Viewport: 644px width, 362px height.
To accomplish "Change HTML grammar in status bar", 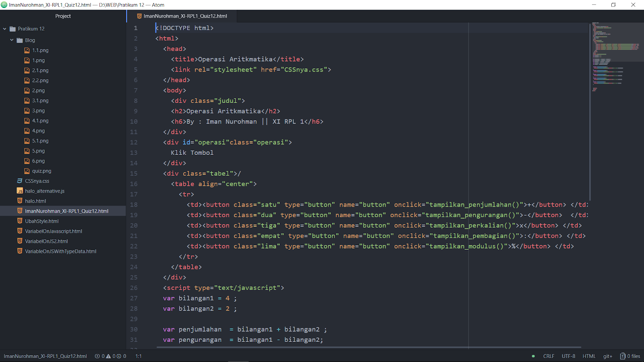I will tap(589, 356).
